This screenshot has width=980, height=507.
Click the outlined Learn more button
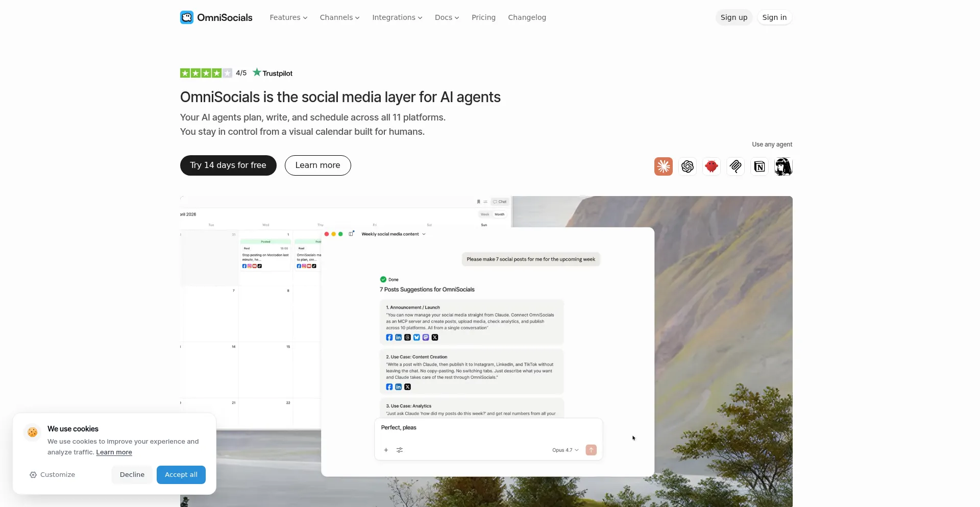(x=318, y=165)
